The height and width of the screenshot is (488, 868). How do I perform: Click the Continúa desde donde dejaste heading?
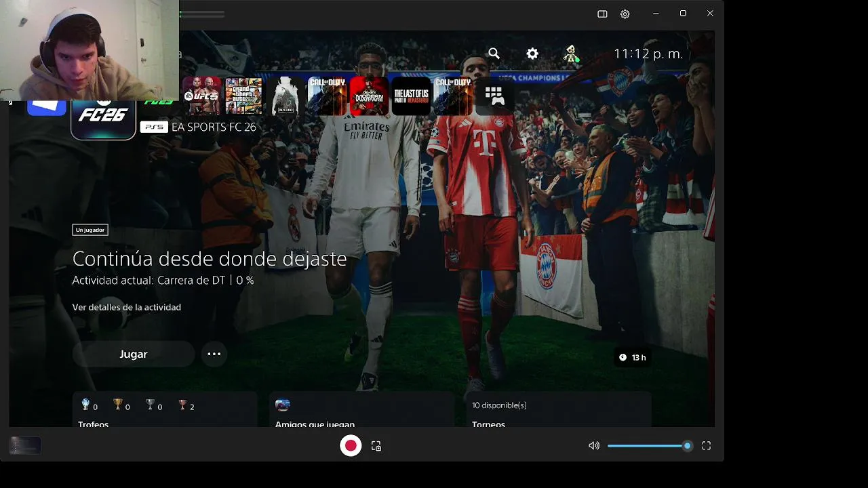click(x=210, y=258)
